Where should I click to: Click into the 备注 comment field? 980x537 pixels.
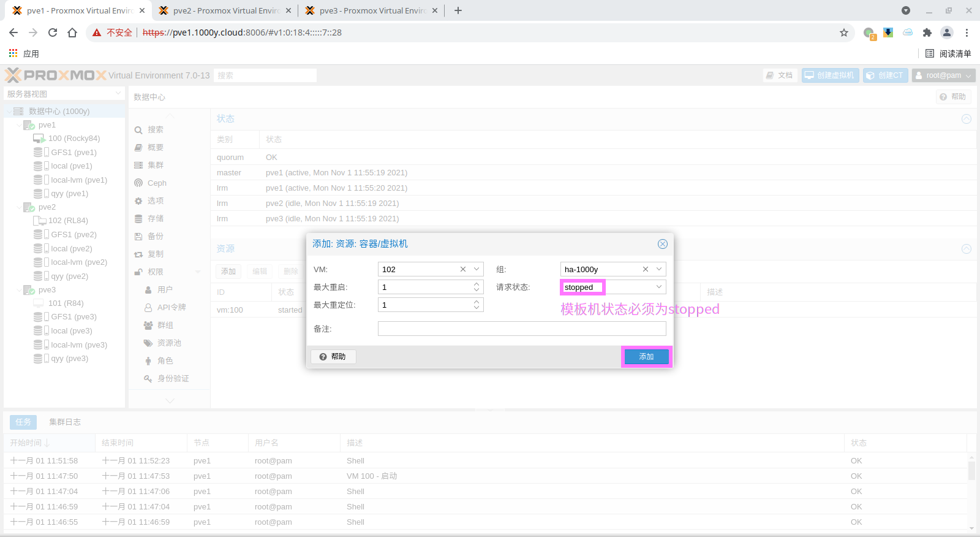click(x=521, y=329)
